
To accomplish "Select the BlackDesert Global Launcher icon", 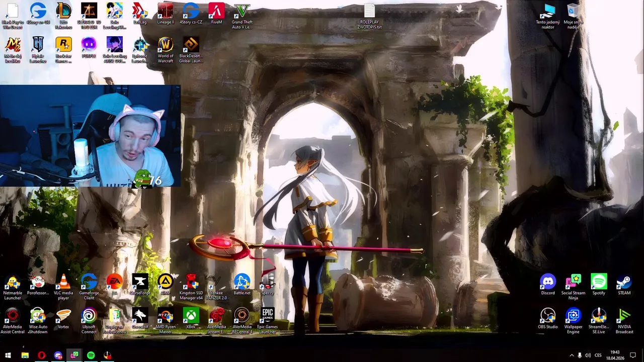I will 191,50.
